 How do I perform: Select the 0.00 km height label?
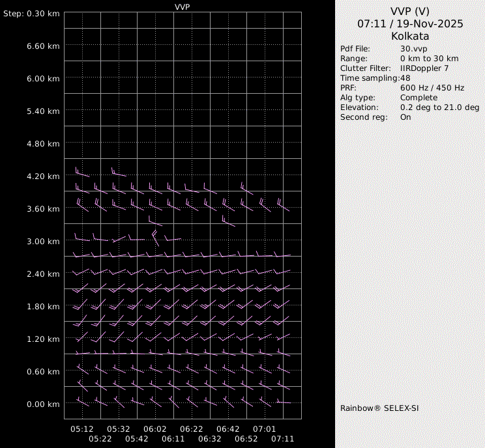(x=43, y=404)
